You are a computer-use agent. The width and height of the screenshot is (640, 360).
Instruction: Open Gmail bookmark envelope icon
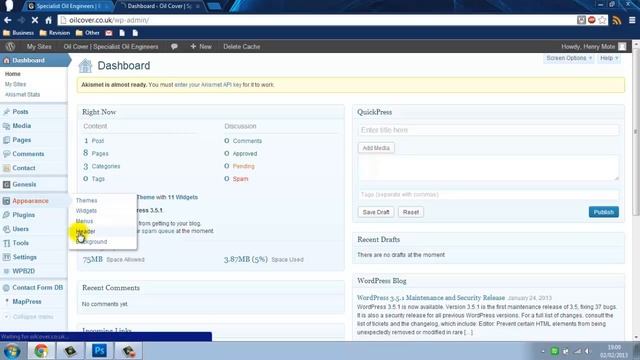[109, 33]
